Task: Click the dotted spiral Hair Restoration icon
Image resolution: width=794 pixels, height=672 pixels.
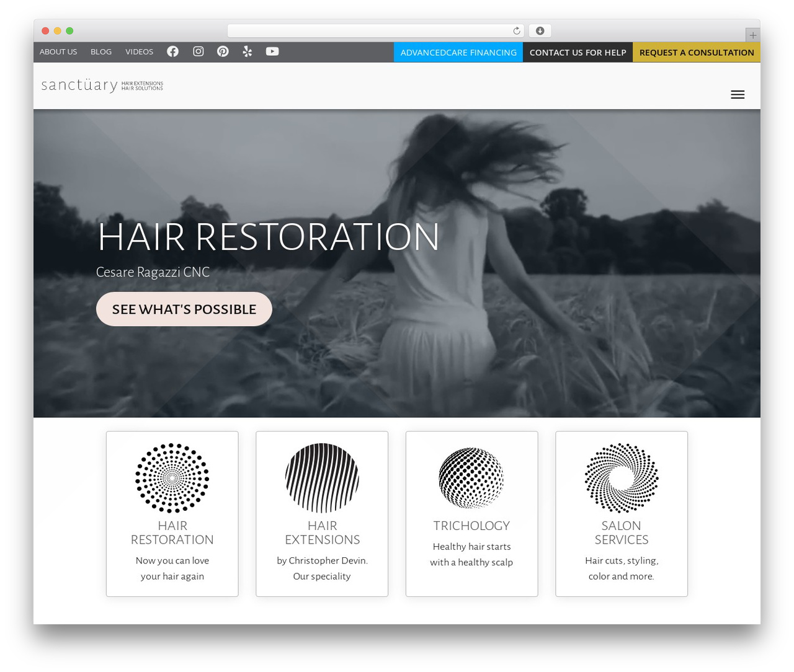Action: point(172,478)
